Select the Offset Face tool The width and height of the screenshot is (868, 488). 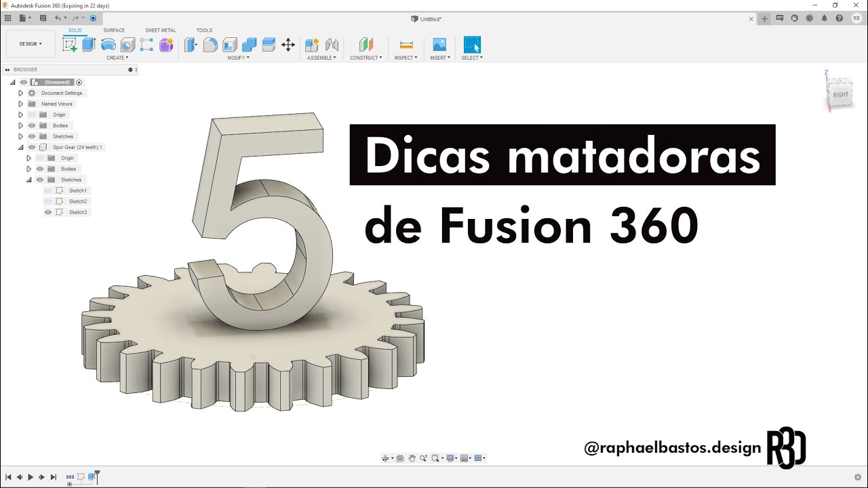[269, 45]
